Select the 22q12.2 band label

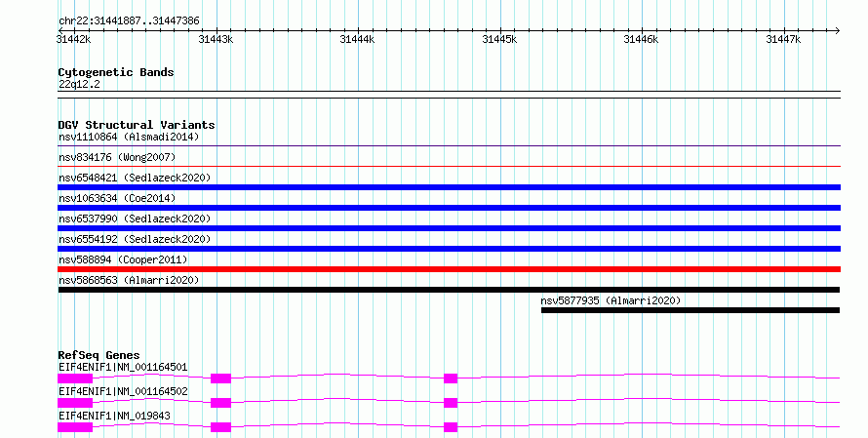point(79,84)
